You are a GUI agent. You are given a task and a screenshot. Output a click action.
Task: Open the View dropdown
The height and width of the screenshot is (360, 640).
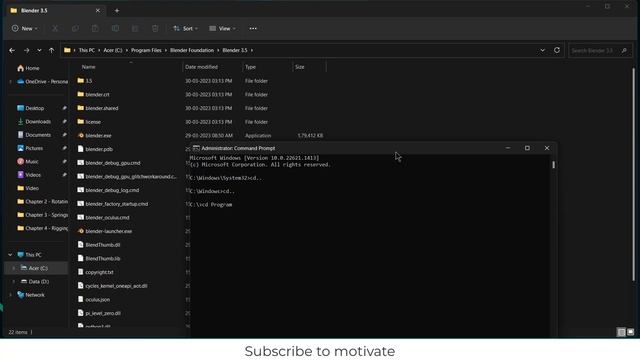point(222,29)
